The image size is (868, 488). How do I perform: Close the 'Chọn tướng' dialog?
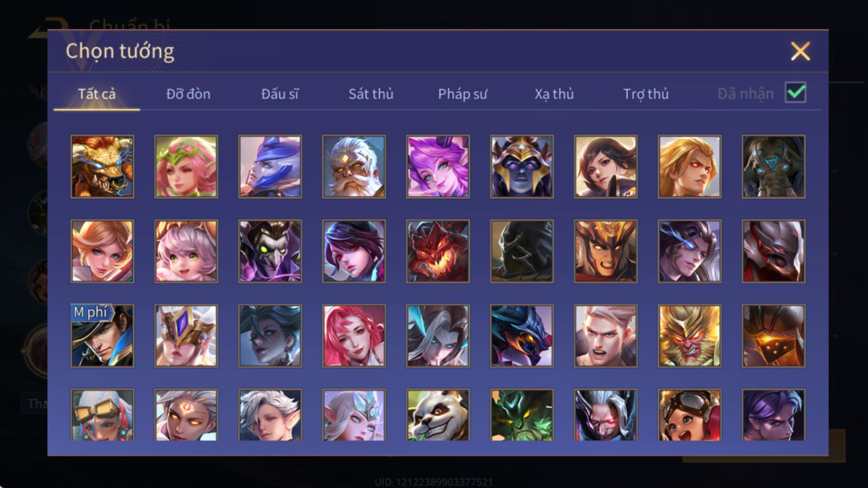click(800, 51)
